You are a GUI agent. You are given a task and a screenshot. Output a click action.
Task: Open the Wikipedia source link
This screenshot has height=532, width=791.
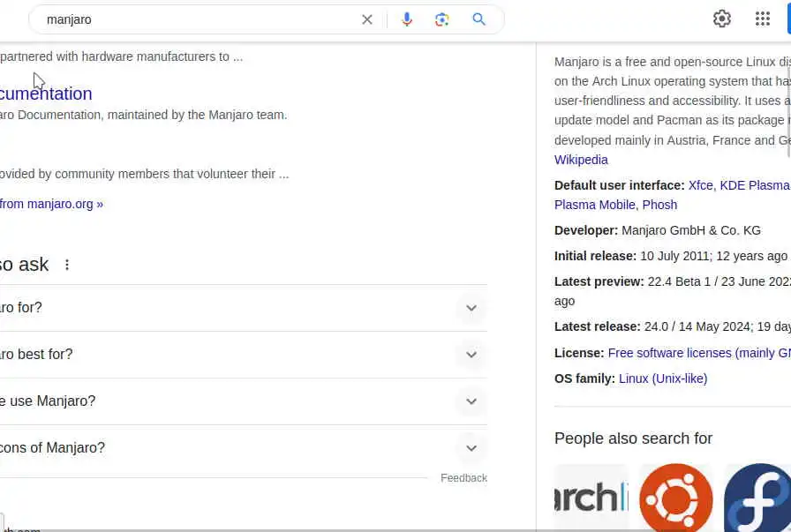coord(581,160)
